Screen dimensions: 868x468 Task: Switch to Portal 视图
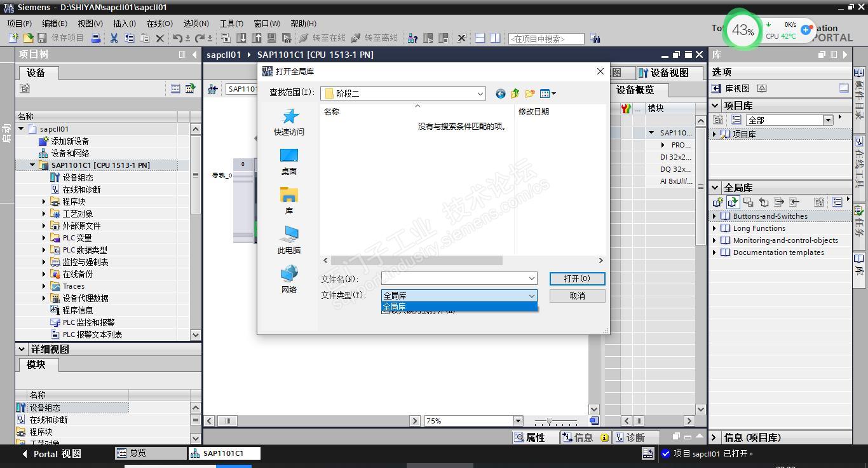click(51, 454)
